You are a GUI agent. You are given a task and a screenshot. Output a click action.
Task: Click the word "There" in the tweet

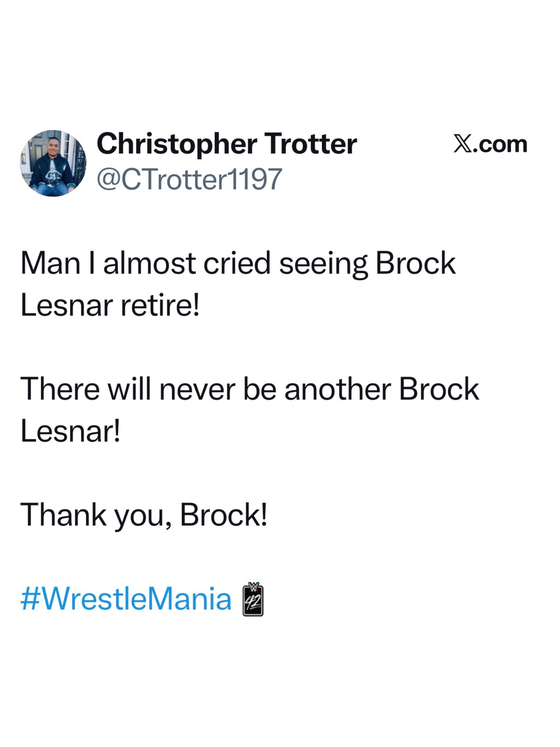click(x=60, y=389)
